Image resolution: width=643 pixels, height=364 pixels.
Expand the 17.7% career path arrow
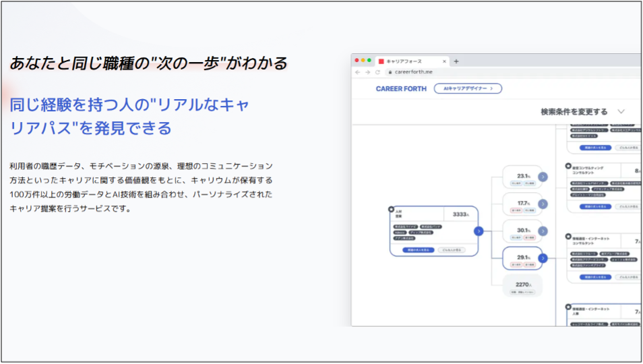tap(543, 204)
